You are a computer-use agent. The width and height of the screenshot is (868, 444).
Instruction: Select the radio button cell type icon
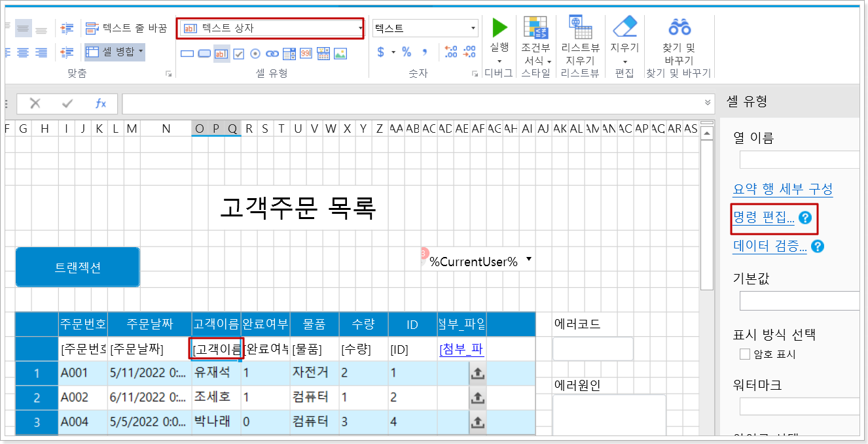255,54
